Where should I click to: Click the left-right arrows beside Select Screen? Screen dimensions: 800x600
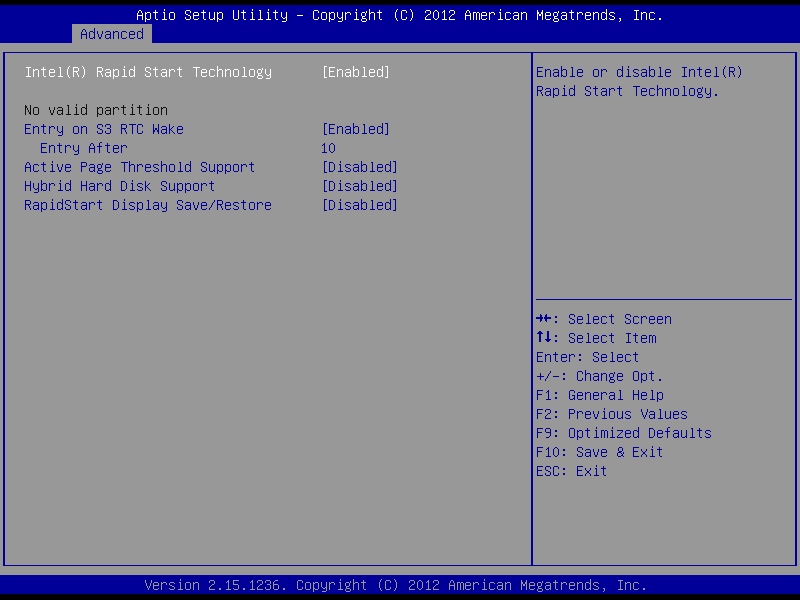pos(545,319)
